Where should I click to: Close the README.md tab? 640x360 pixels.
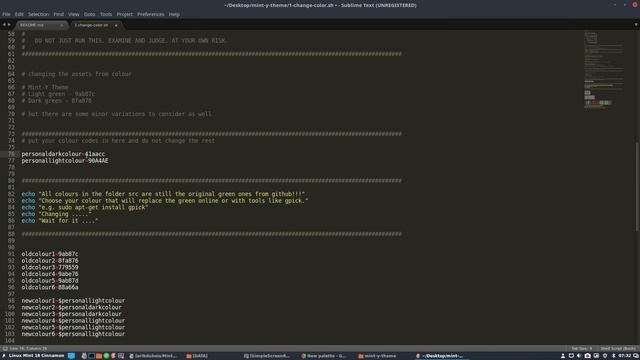62,25
